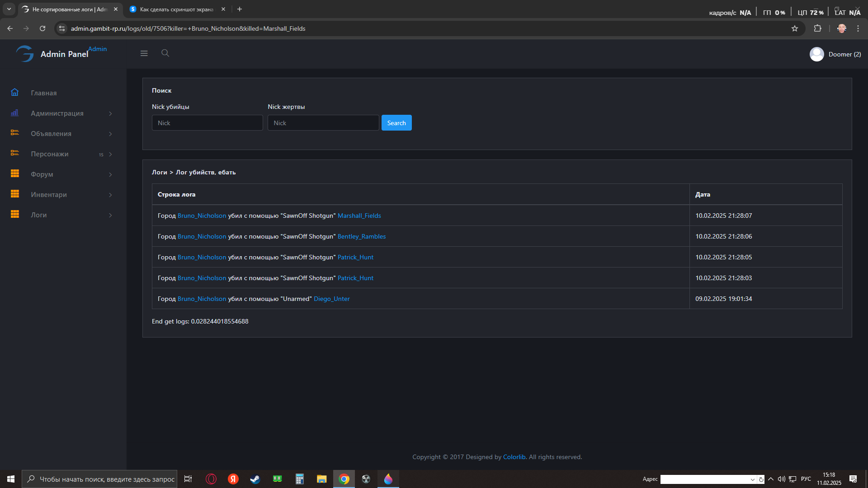Click the hamburger menu icon in header

tap(144, 53)
